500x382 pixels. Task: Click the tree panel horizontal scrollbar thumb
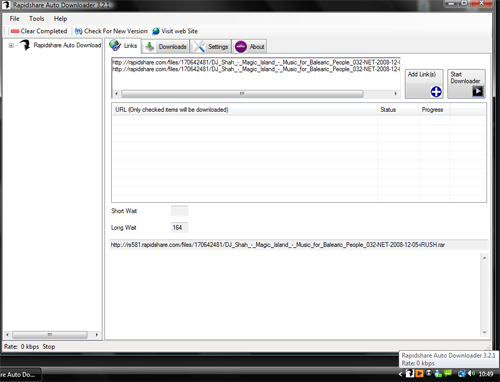coord(50,334)
